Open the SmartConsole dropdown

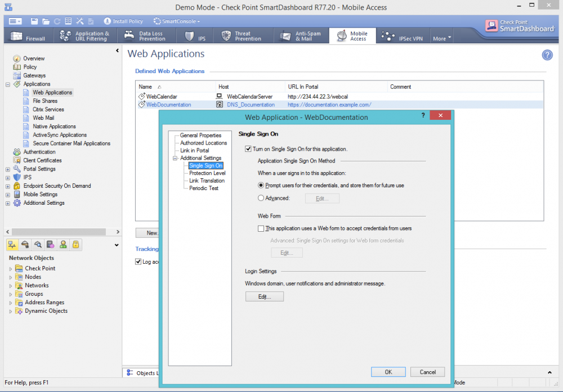point(177,21)
